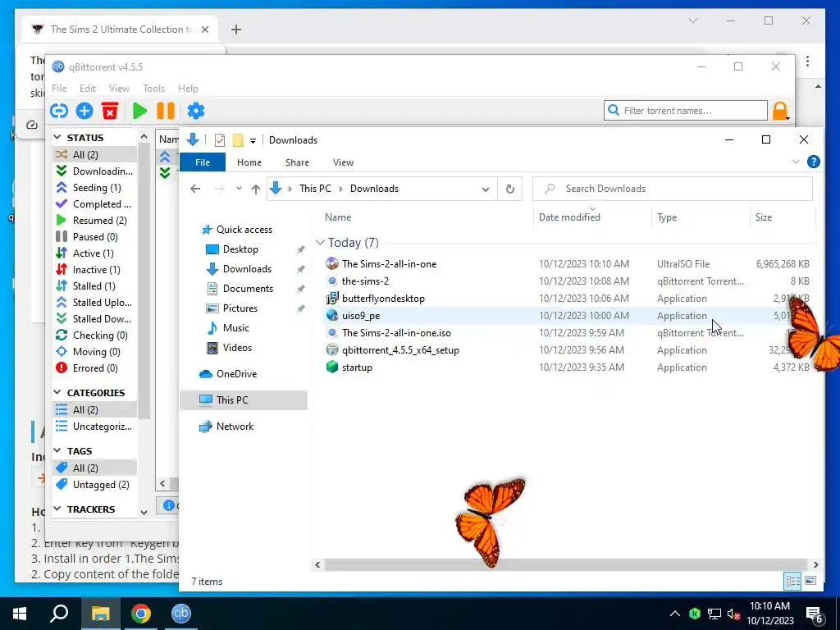Image resolution: width=840 pixels, height=630 pixels.
Task: Open qBittorrent Options gear icon
Action: [195, 111]
